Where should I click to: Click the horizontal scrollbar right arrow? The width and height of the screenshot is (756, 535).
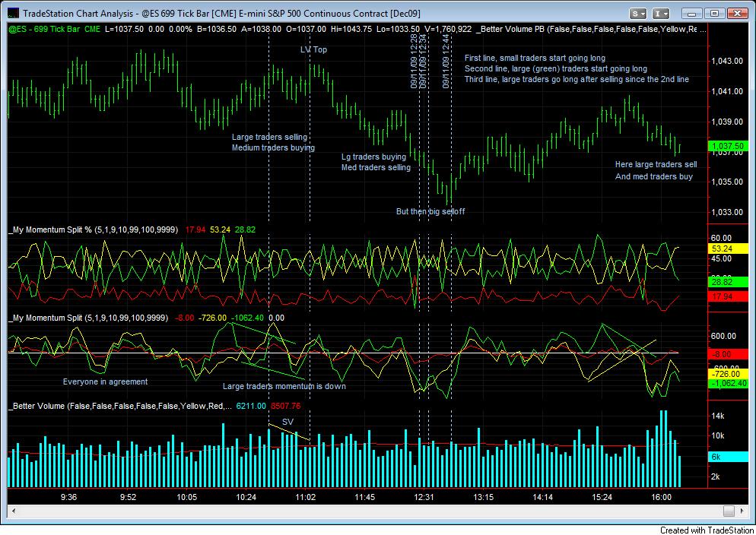pos(742,511)
